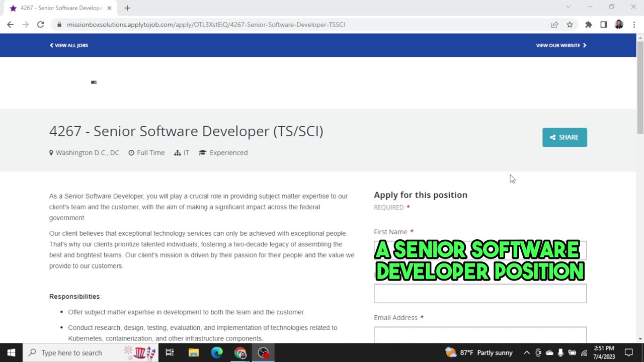Click the Meet Now tray icon
The image size is (644, 362).
click(x=538, y=352)
